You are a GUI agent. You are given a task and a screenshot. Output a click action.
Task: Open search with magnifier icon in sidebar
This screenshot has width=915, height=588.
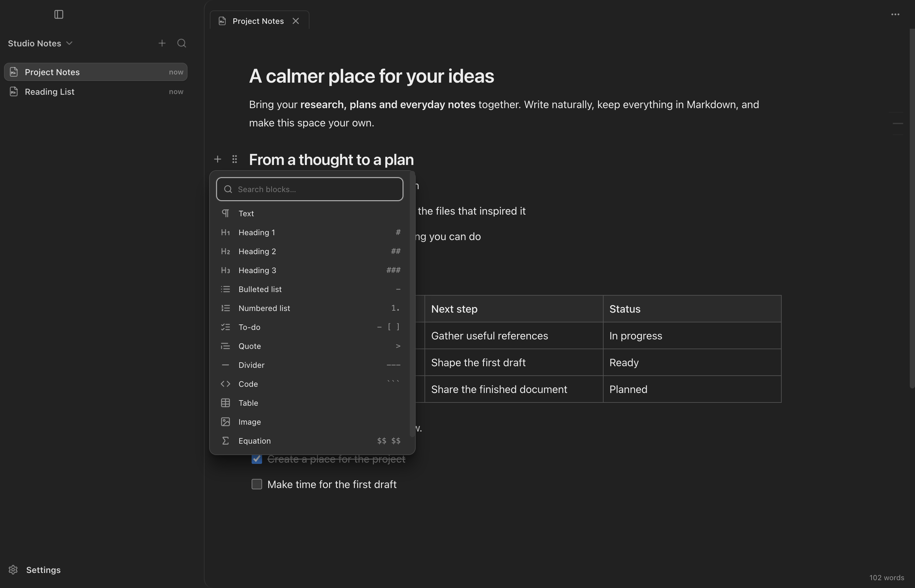(x=182, y=43)
